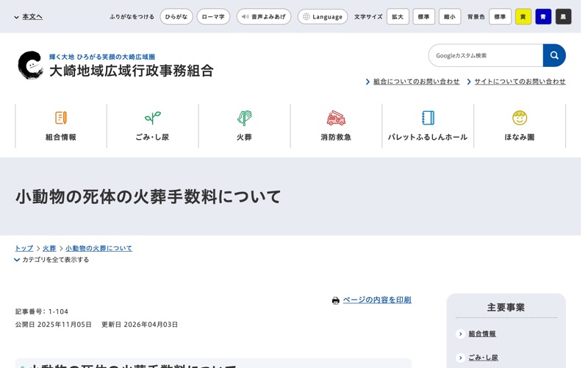Go to 火葬 breadcrumb link

(49, 248)
